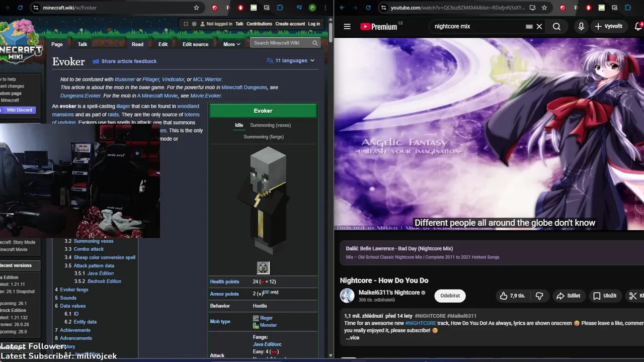
Task: Jump to contents entry Sheep color conversion spell
Action: pyautogui.click(x=104, y=257)
